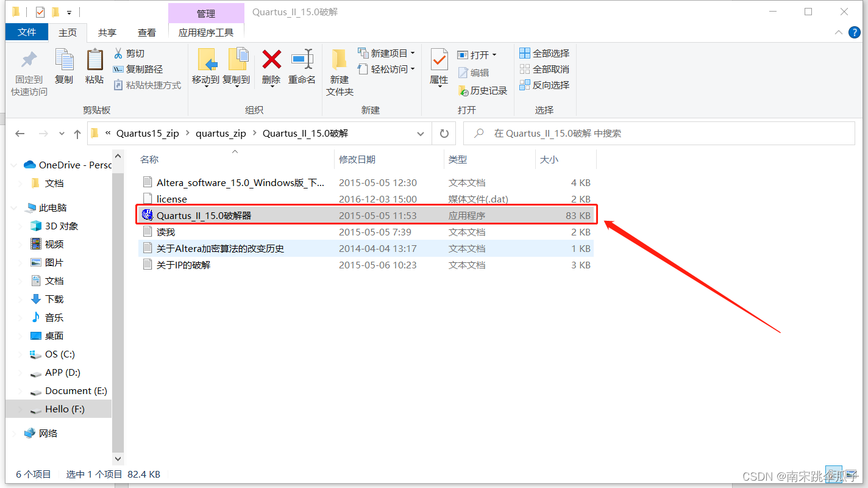
Task: Click the Copy icon in ribbon
Action: (64, 60)
